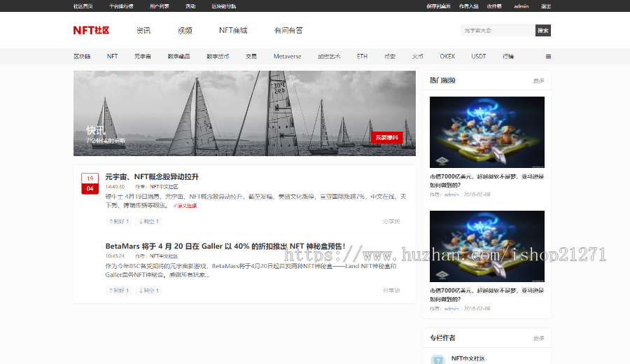
Task: Open the 视频 main navigation item
Action: [x=185, y=31]
